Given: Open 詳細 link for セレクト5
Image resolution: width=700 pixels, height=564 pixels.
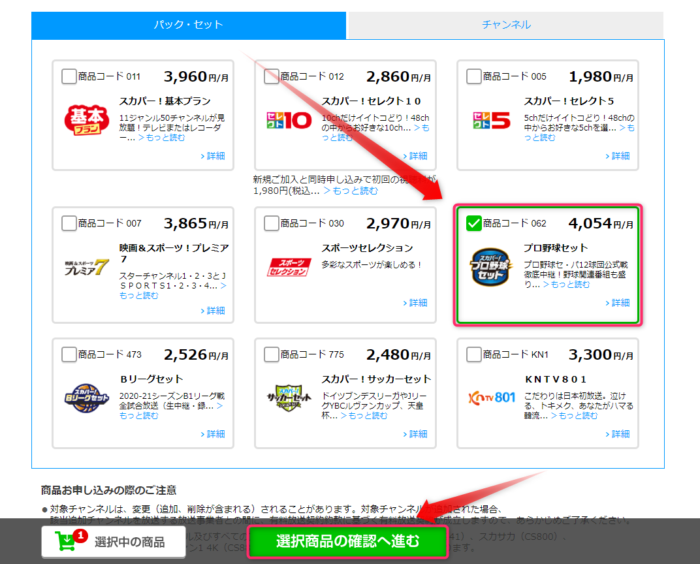Looking at the screenshot, I should [x=617, y=156].
